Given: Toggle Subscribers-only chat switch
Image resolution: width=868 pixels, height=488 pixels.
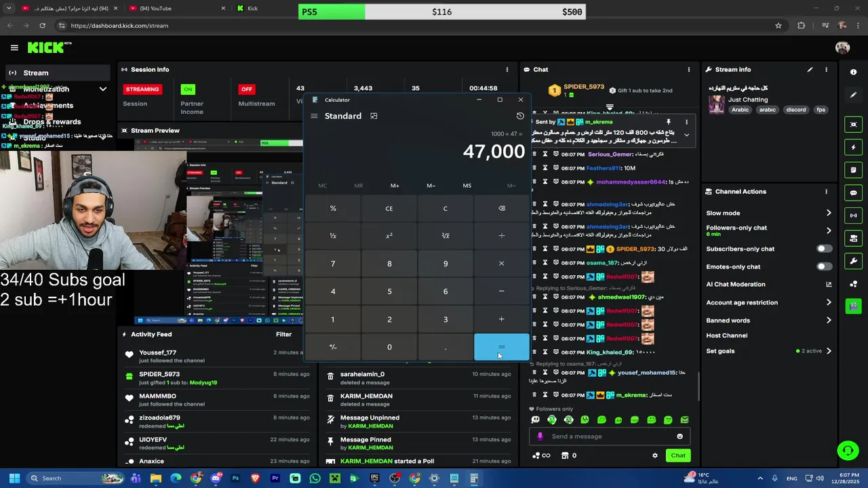Looking at the screenshot, I should 824,249.
